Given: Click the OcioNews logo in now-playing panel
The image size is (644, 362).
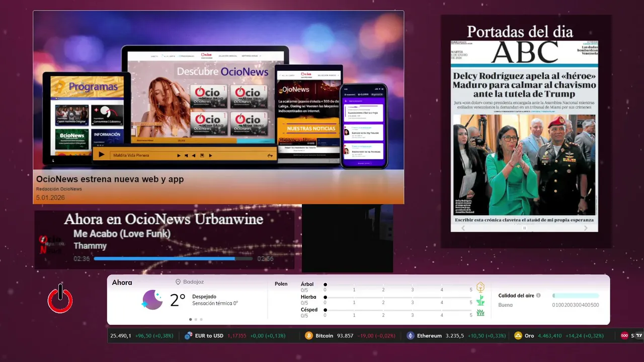Looking at the screenshot, I should [51, 244].
